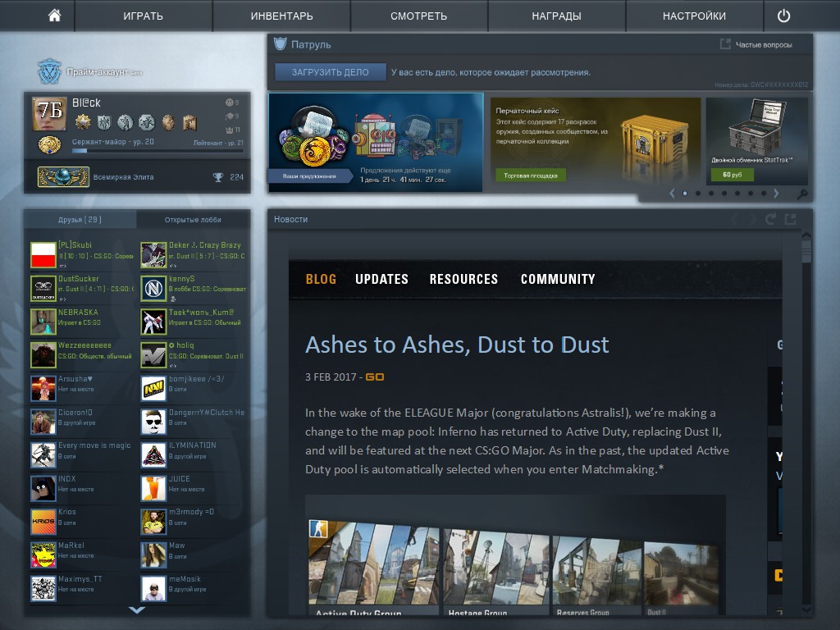This screenshot has width=840, height=630.
Task: Click Торговая площадка button
Action: tap(531, 176)
